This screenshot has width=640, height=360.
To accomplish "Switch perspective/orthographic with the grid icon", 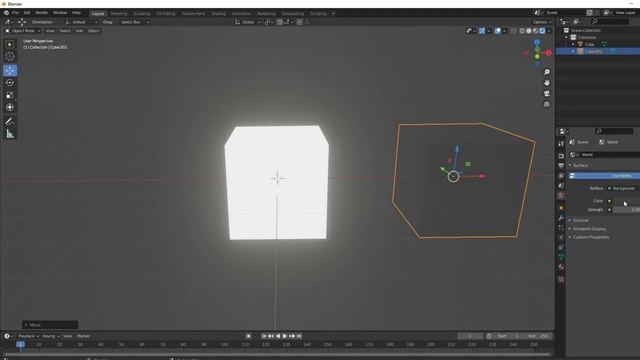I will 547,104.
